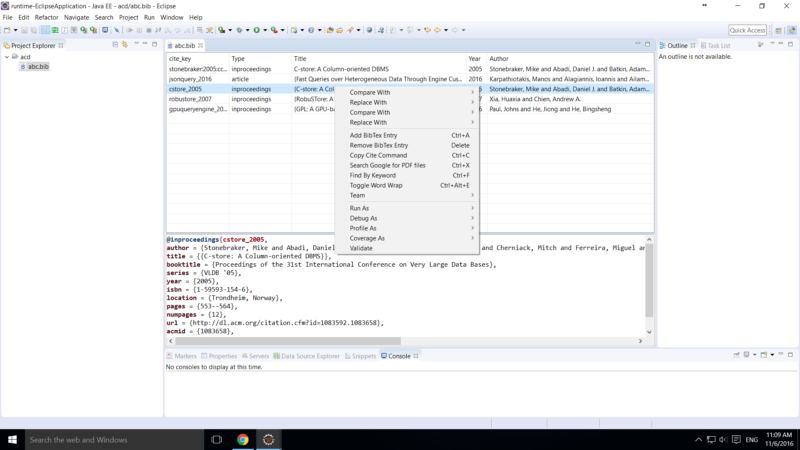800x450 pixels.
Task: Open the New wizard dropdown arrow
Action: pos(15,30)
